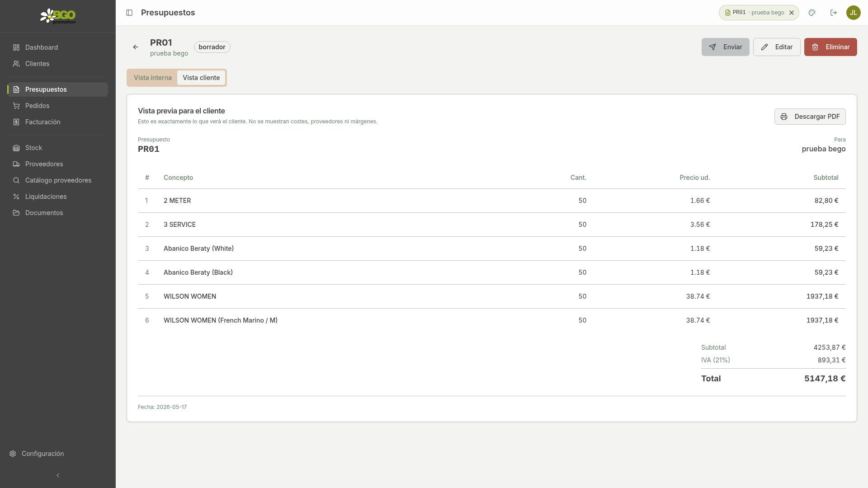
Task: Click Abanico Beraty (White) row
Action: click(491, 249)
